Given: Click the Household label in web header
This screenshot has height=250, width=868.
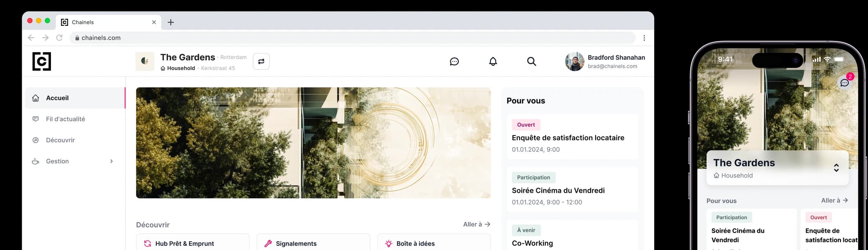Looking at the screenshot, I should [x=181, y=68].
